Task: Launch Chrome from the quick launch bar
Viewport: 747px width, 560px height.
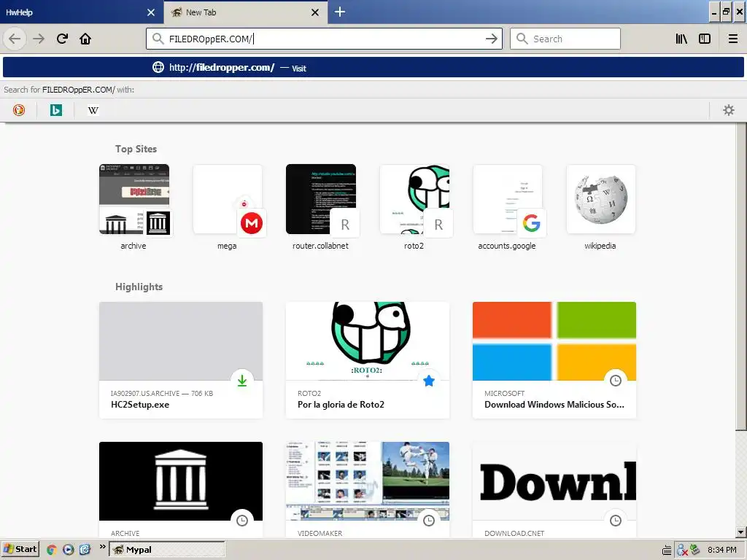Action: [52, 550]
